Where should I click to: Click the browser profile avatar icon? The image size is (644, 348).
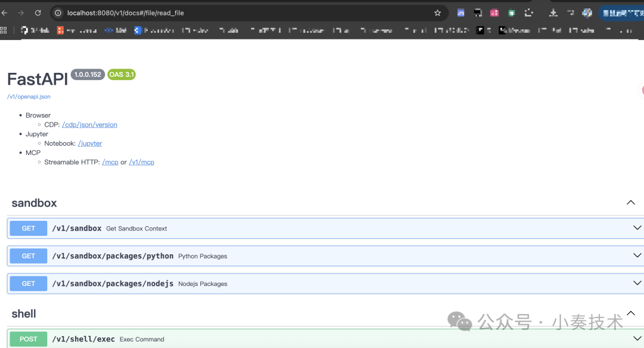point(587,13)
